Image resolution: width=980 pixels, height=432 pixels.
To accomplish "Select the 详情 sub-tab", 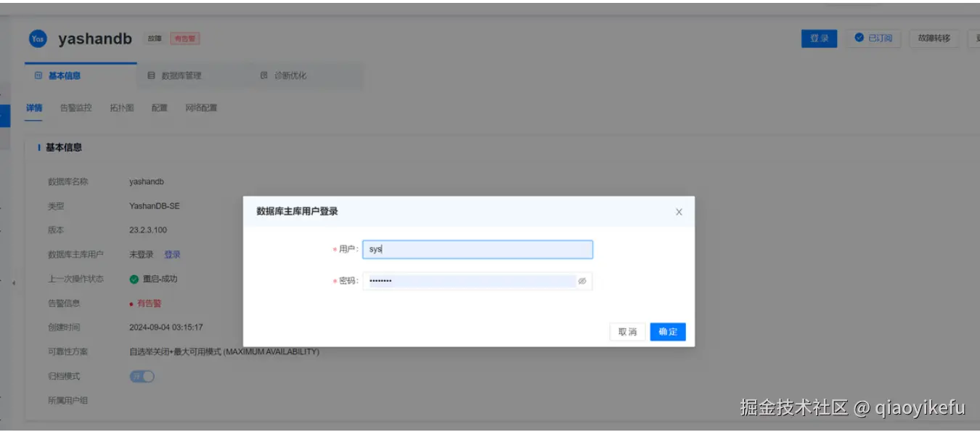I will [34, 108].
